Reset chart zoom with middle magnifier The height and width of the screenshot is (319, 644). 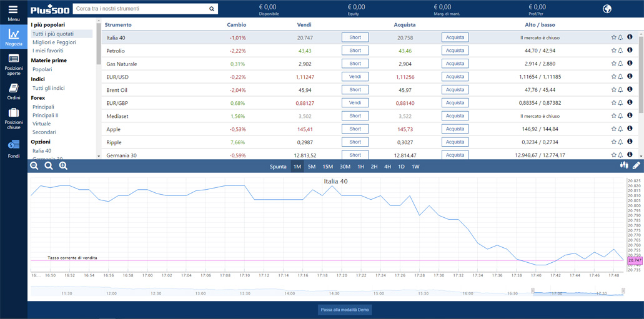pyautogui.click(x=49, y=166)
